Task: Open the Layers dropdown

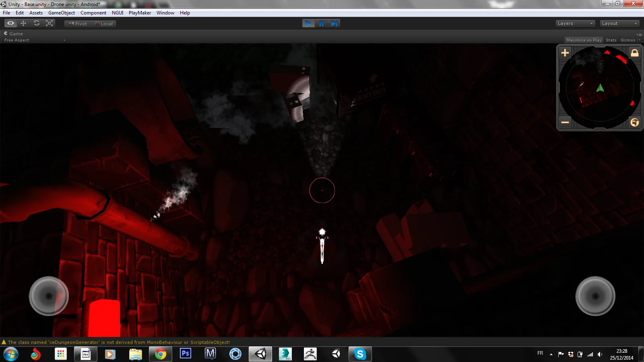Action: click(x=575, y=23)
